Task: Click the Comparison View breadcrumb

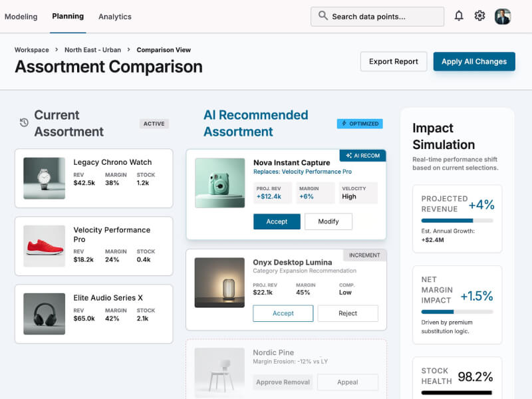Action: (x=164, y=50)
